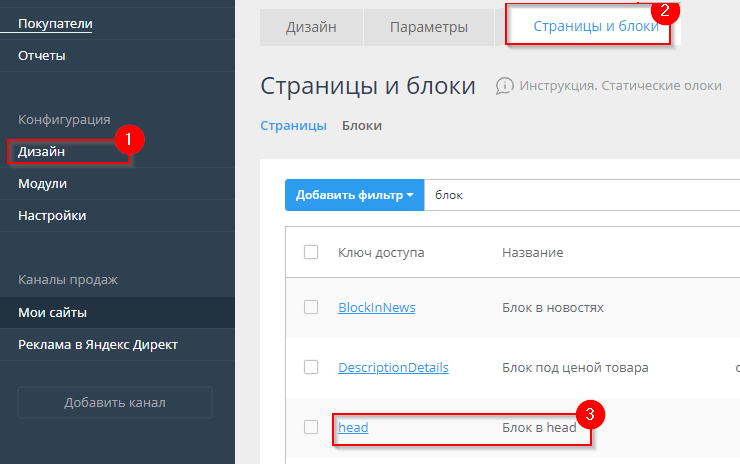The height and width of the screenshot is (464, 740).
Task: Click the Страницы sub-navigation link
Action: [293, 126]
